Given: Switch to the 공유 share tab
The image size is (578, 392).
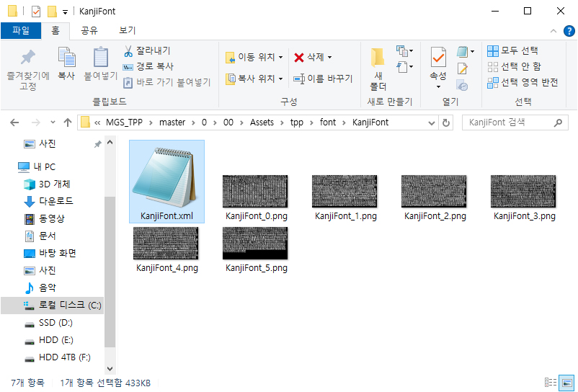Looking at the screenshot, I should (x=89, y=30).
